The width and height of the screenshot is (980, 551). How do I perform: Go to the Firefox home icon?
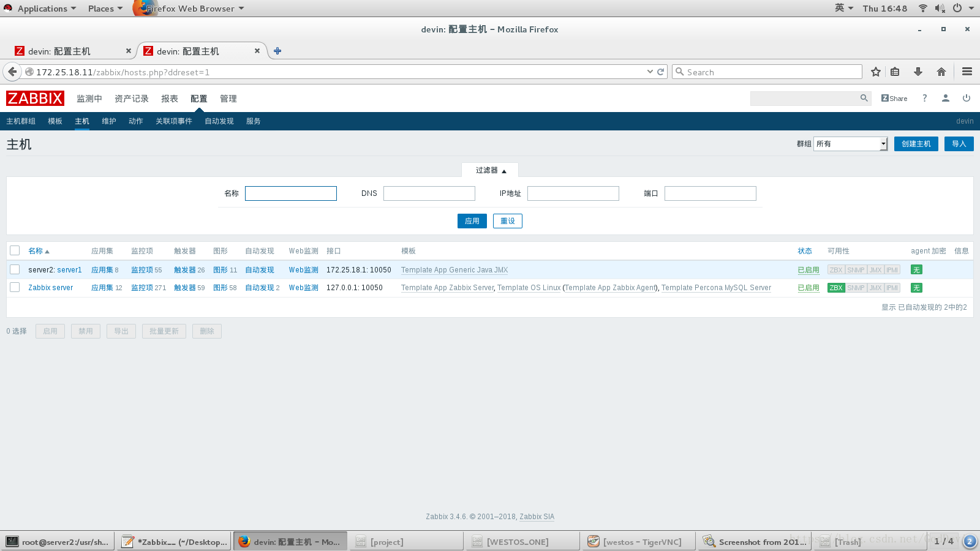click(941, 72)
